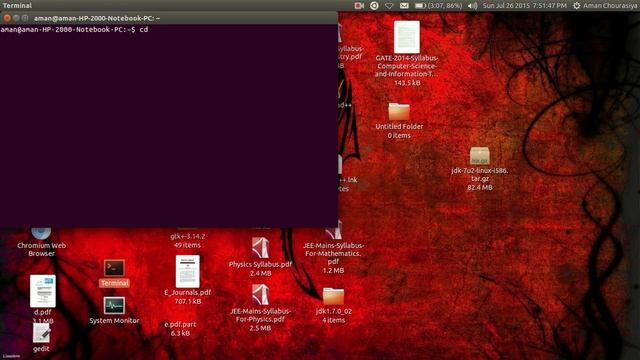Click the System Monitor name label
Image resolution: width=640 pixels, height=360 pixels.
(x=114, y=321)
